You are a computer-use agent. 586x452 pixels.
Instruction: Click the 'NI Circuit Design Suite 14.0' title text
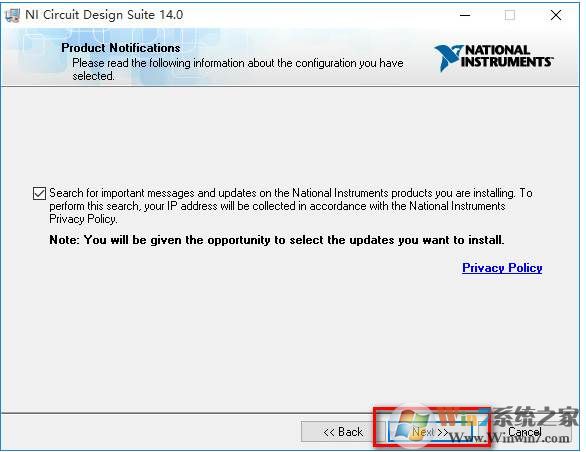point(104,15)
